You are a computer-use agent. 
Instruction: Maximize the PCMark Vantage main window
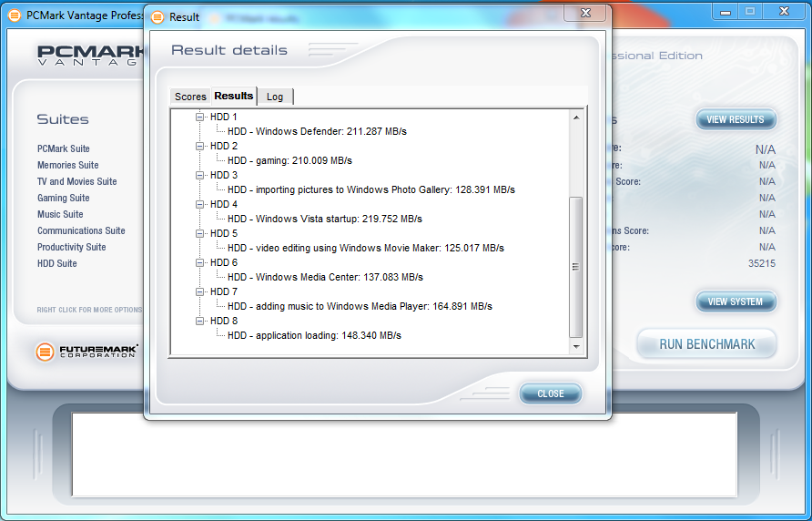(x=750, y=12)
